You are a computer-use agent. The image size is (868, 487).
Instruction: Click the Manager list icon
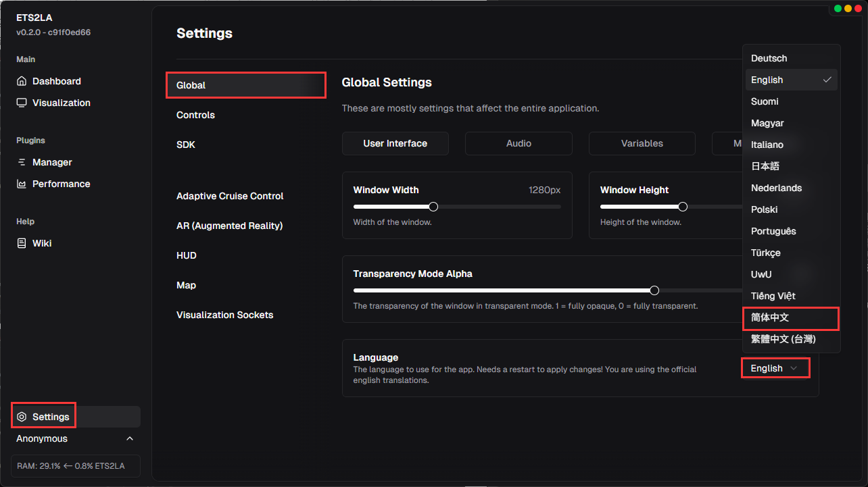pos(22,162)
